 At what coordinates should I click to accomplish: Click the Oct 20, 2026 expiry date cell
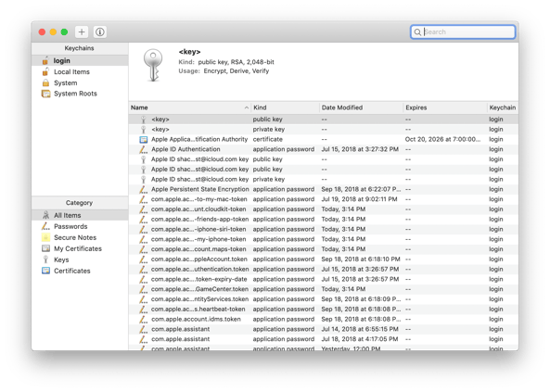click(442, 139)
